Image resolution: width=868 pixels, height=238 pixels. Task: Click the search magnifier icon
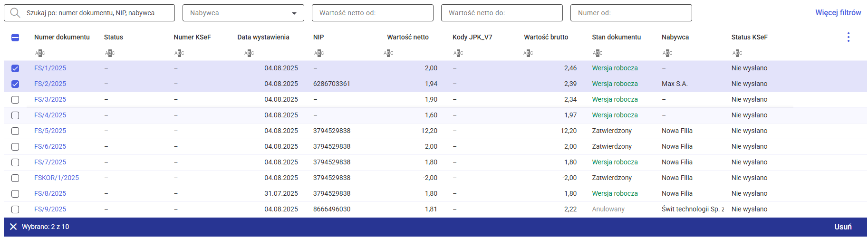[x=15, y=13]
